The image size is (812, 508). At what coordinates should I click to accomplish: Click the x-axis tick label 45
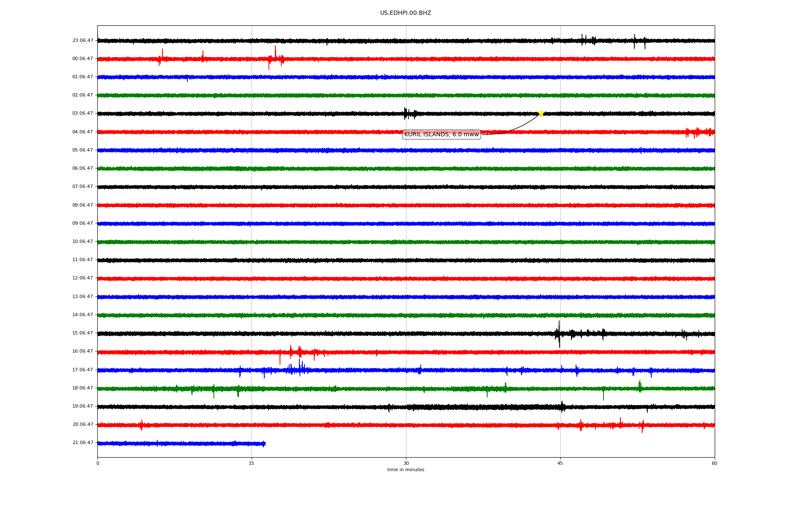(560, 464)
